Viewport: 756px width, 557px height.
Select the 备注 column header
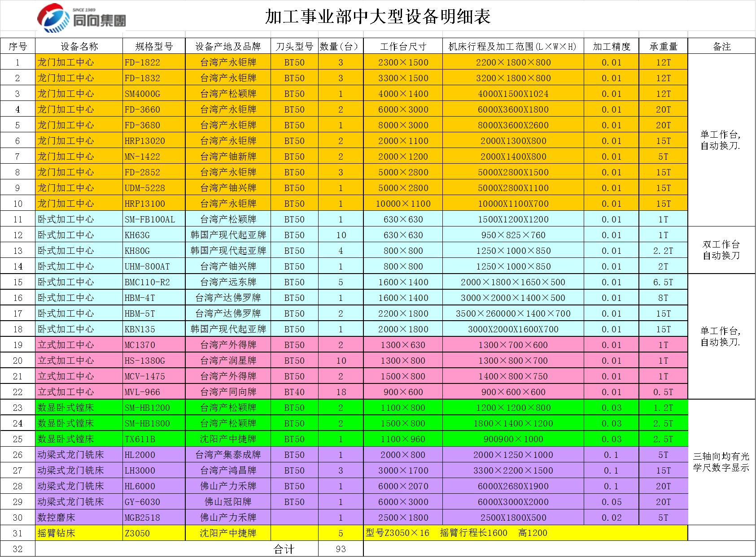coord(721,46)
